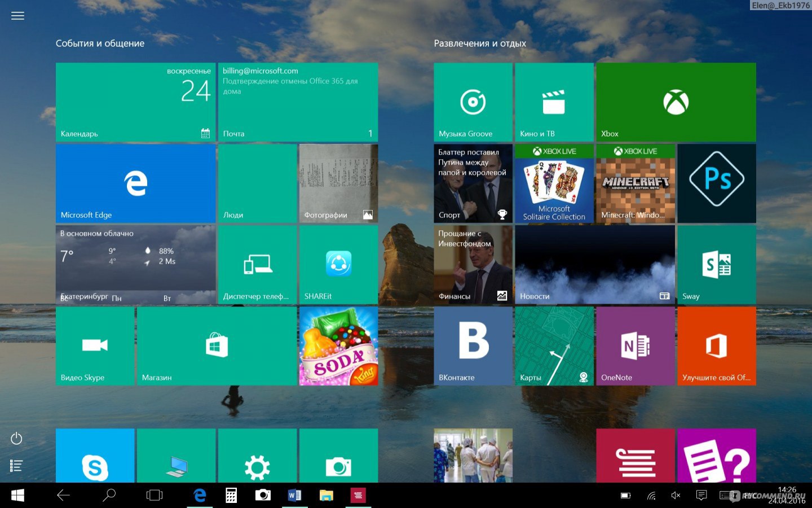Switch to red app on taskbar
This screenshot has width=812, height=508.
tap(358, 495)
